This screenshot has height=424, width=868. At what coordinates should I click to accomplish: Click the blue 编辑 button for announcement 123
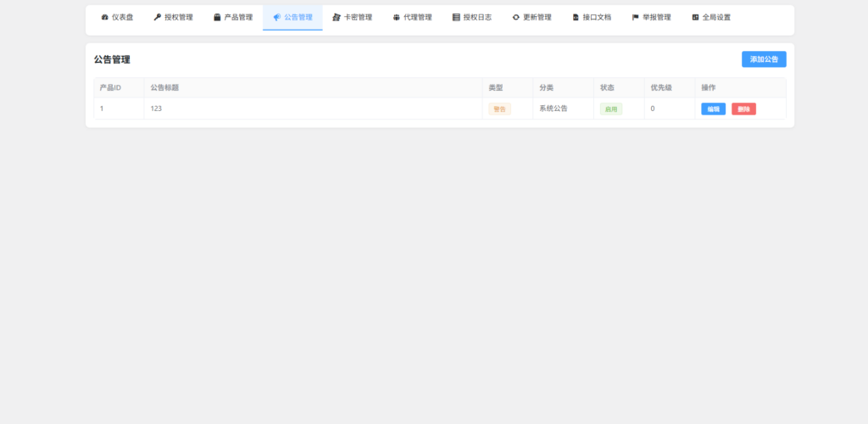click(x=713, y=109)
